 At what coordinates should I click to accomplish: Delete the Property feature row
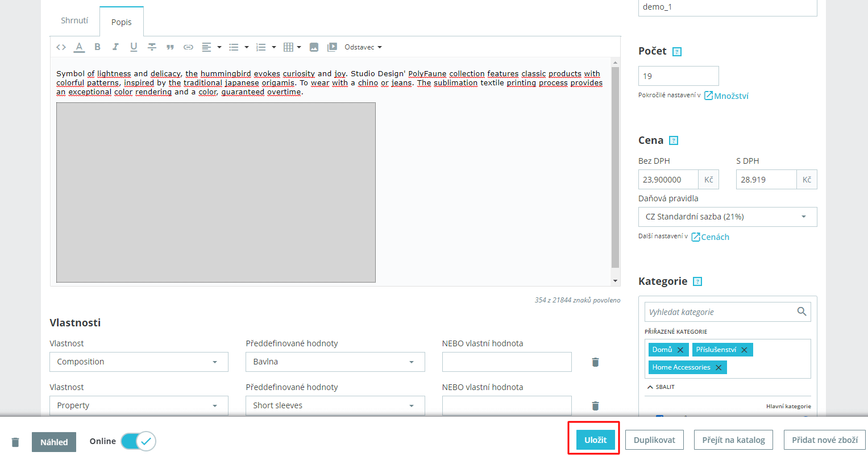coord(595,406)
